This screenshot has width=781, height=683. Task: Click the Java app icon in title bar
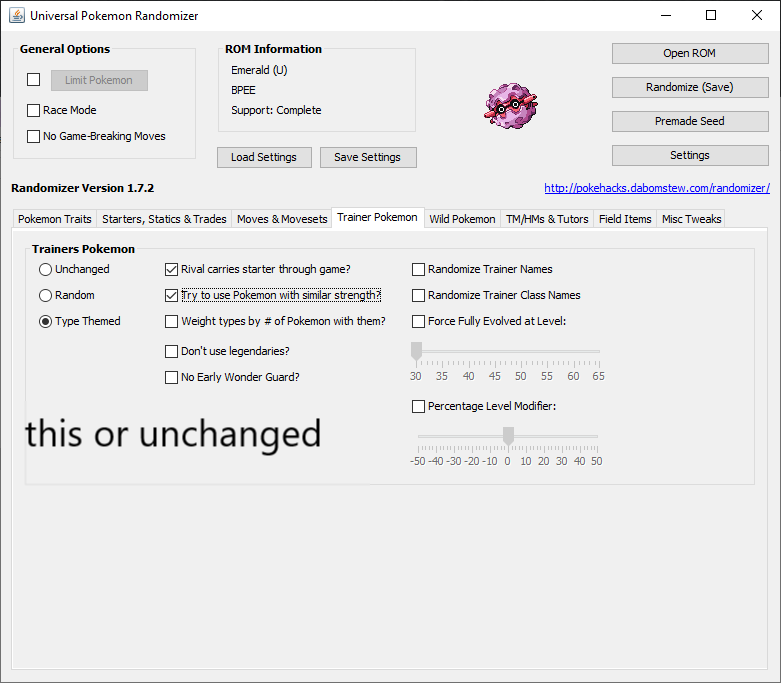[x=17, y=15]
